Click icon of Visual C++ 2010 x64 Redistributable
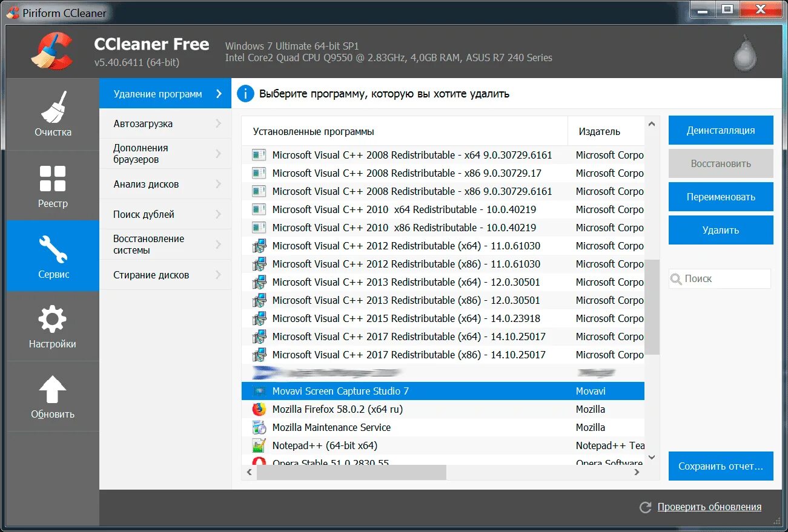The width and height of the screenshot is (788, 532). (x=259, y=209)
